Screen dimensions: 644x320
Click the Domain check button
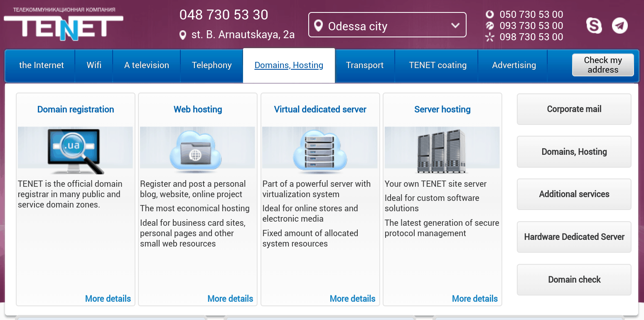(574, 280)
